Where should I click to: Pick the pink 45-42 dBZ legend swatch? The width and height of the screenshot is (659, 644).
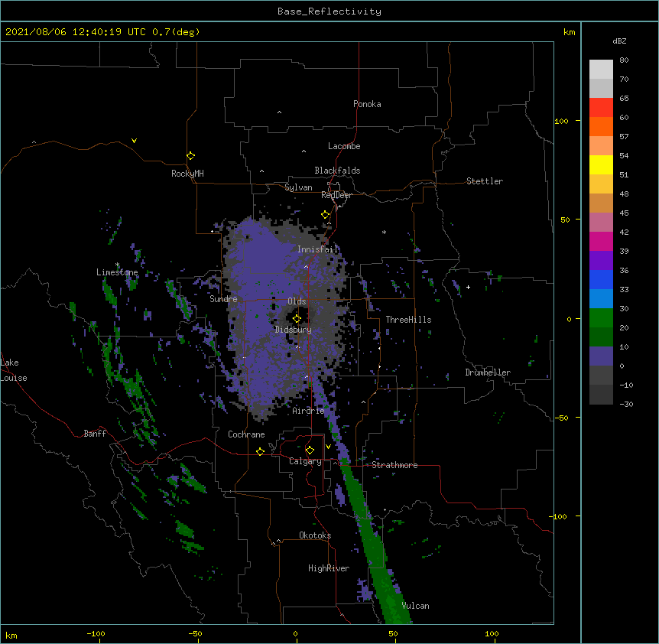coord(601,223)
